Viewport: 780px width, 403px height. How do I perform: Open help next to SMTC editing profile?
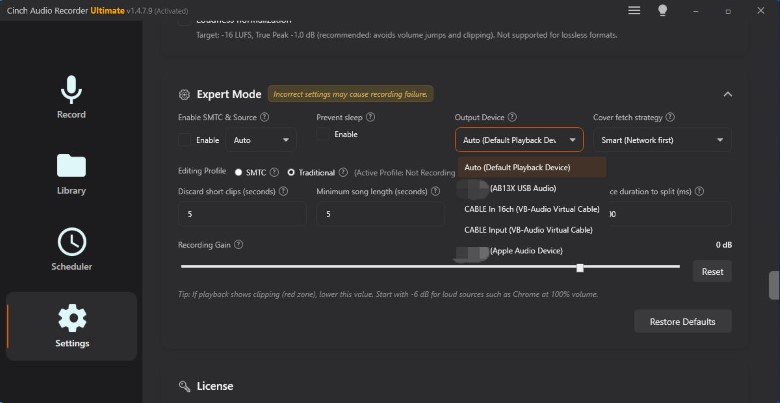274,173
